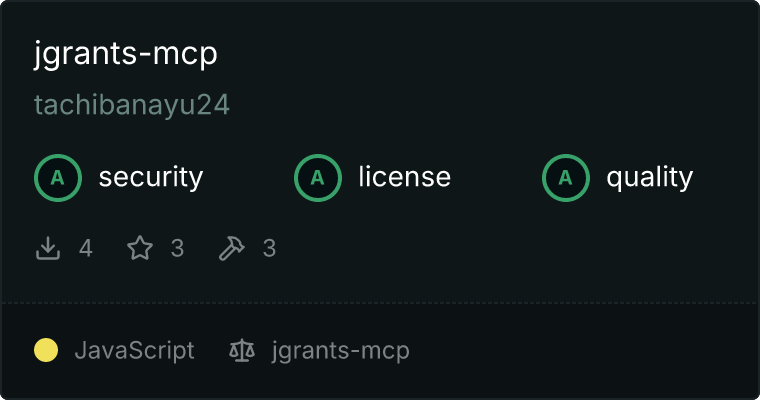The width and height of the screenshot is (760, 400).
Task: Click the license grade A badge
Action: [317, 178]
